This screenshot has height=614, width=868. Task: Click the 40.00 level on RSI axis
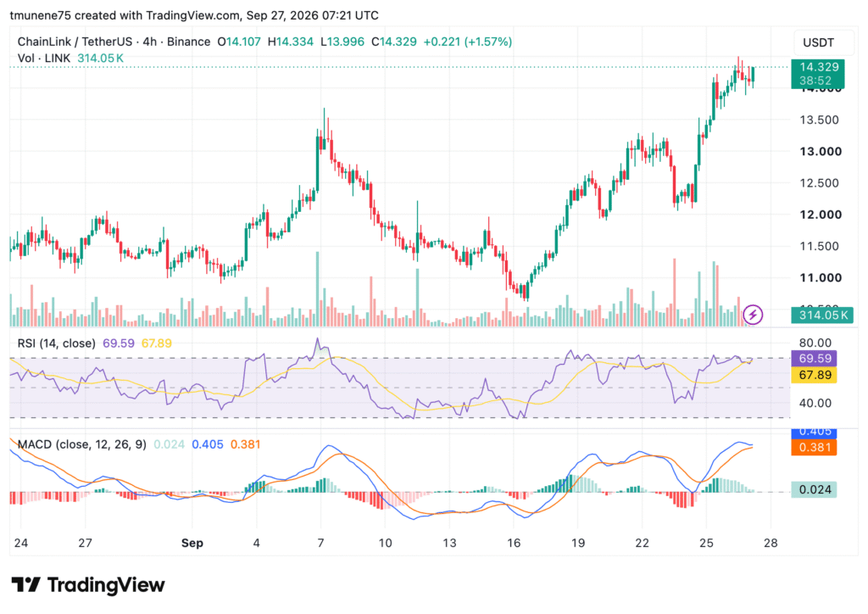point(815,403)
